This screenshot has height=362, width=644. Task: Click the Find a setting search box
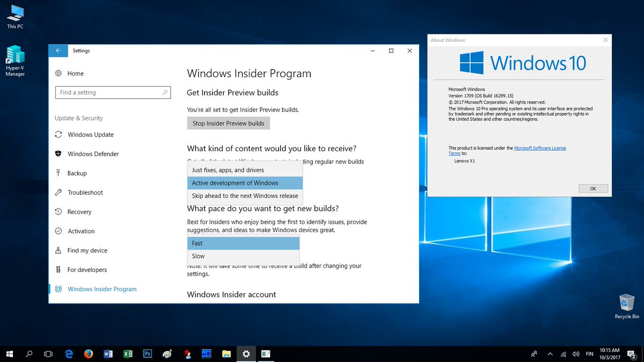point(113,92)
